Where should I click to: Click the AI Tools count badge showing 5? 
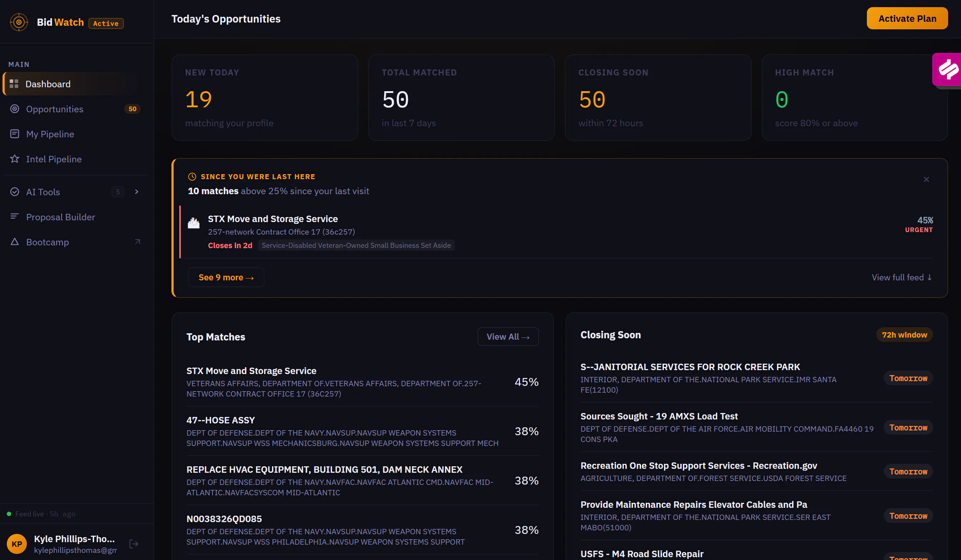point(118,192)
